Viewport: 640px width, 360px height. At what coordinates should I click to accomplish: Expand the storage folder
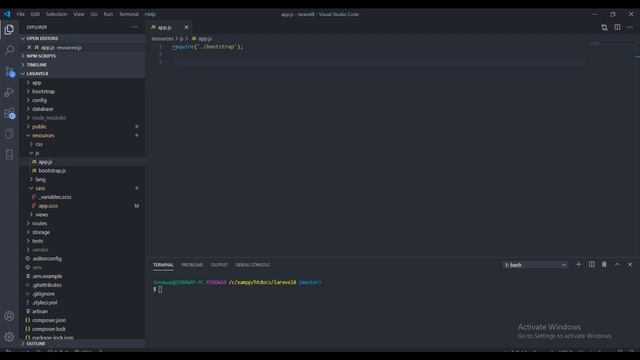pyautogui.click(x=82, y=232)
